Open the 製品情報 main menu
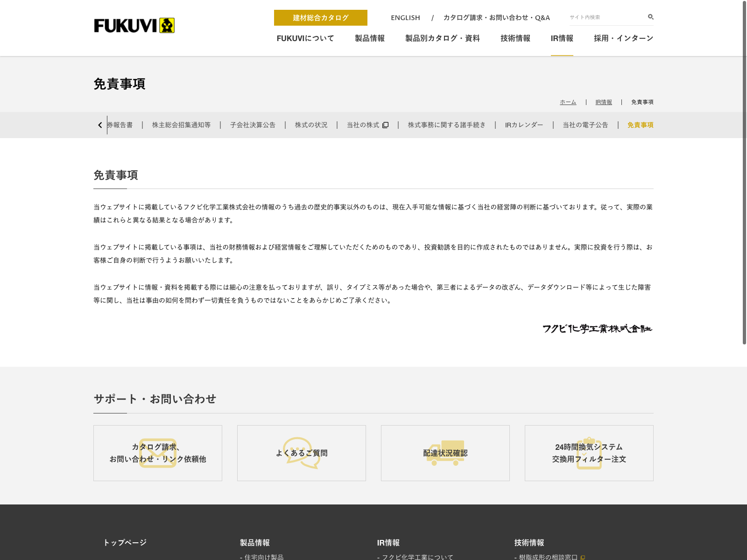 [x=370, y=38]
